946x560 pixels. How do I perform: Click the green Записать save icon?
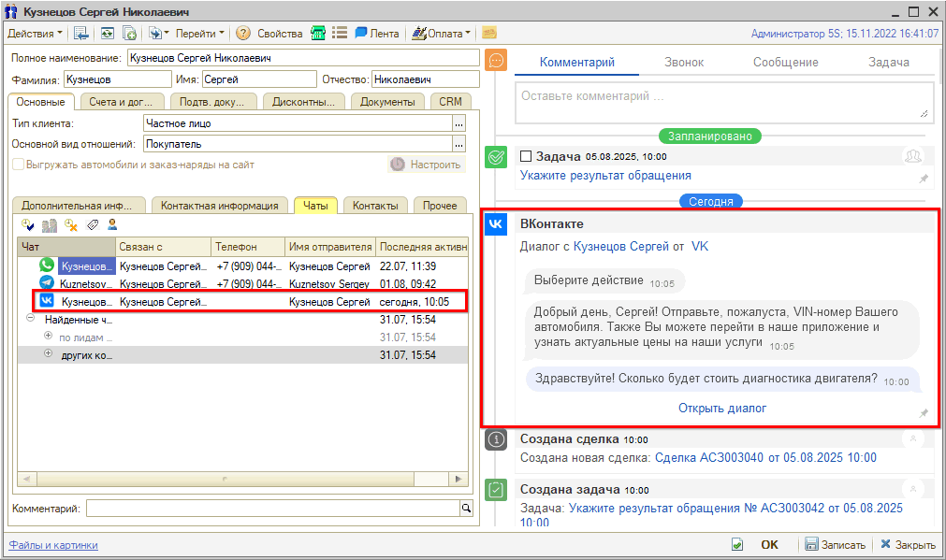pos(812,544)
